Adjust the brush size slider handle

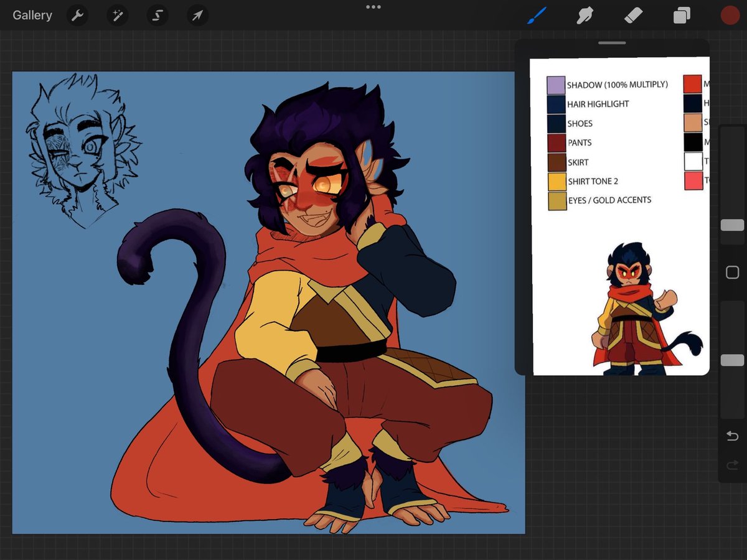pyautogui.click(x=732, y=225)
